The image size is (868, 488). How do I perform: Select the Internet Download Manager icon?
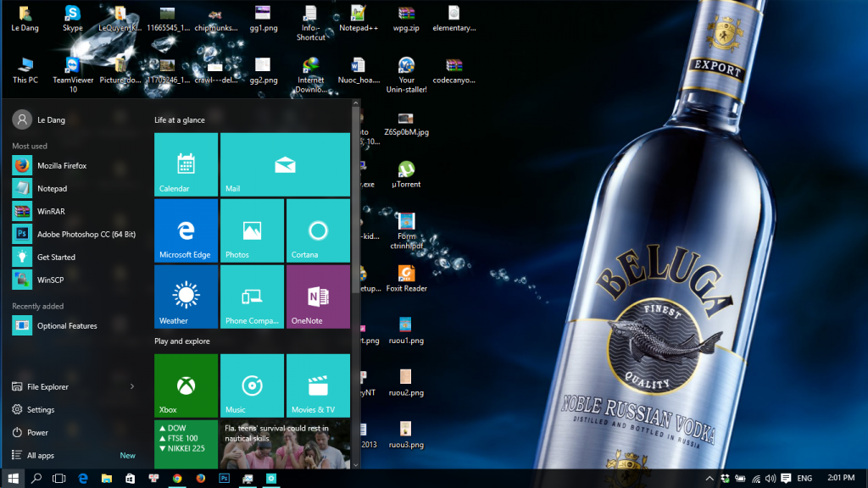tap(310, 75)
